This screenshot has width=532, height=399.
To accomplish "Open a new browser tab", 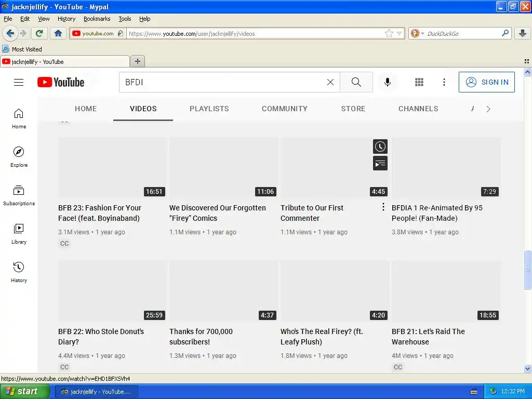I will [137, 61].
